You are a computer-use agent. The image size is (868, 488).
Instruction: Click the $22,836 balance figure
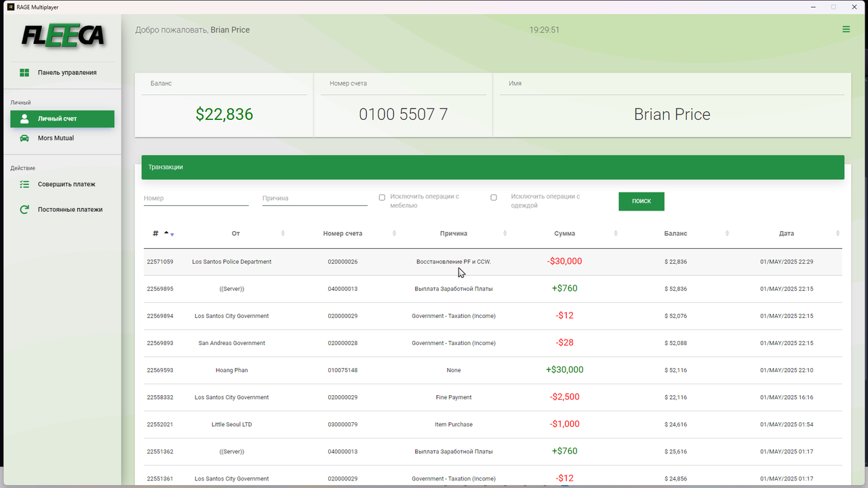pos(224,115)
